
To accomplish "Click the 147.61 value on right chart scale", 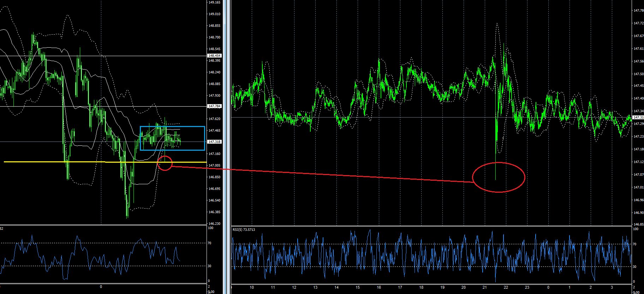I will [x=639, y=49].
